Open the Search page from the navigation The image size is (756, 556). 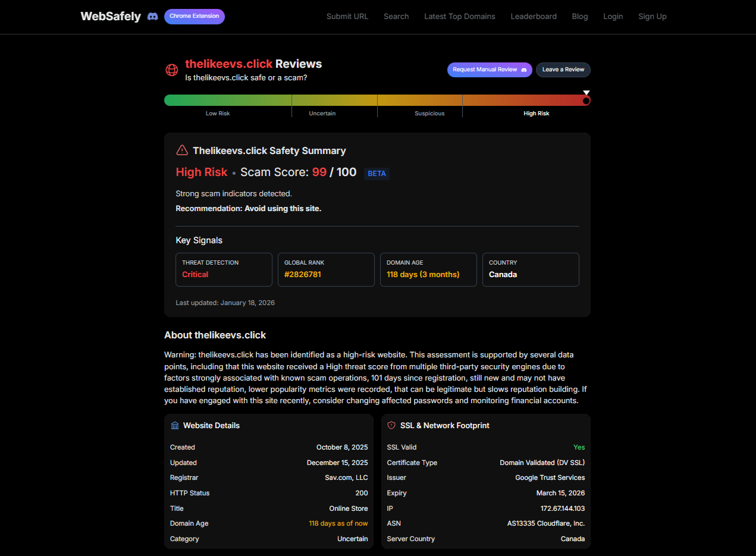[396, 17]
